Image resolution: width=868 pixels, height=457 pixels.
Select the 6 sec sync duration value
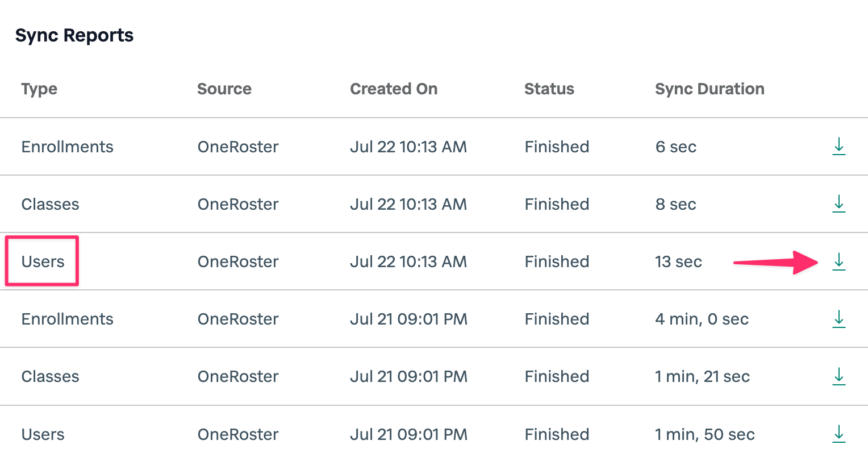[x=675, y=147]
